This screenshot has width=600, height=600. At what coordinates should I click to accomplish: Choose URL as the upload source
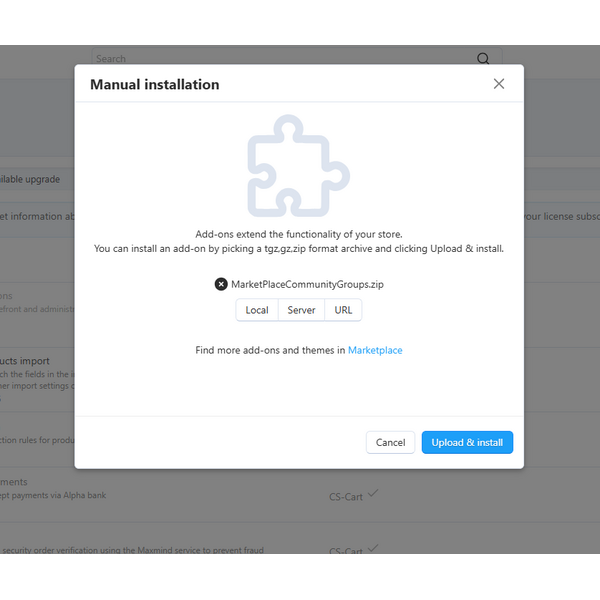[343, 310]
